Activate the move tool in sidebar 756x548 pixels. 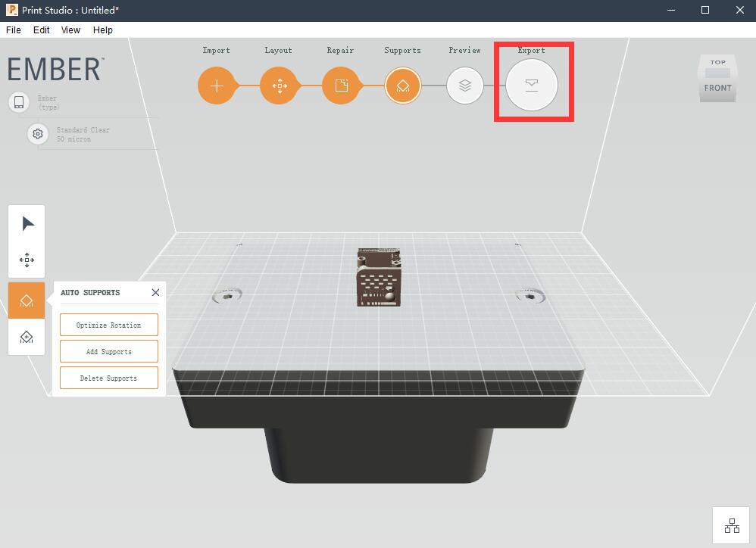pos(27,260)
